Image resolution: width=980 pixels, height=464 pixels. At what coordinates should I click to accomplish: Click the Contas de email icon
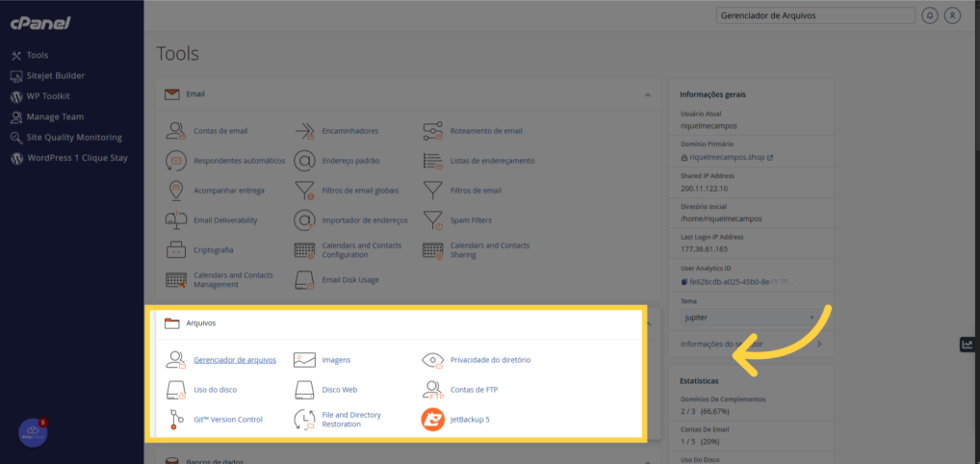[x=175, y=131]
